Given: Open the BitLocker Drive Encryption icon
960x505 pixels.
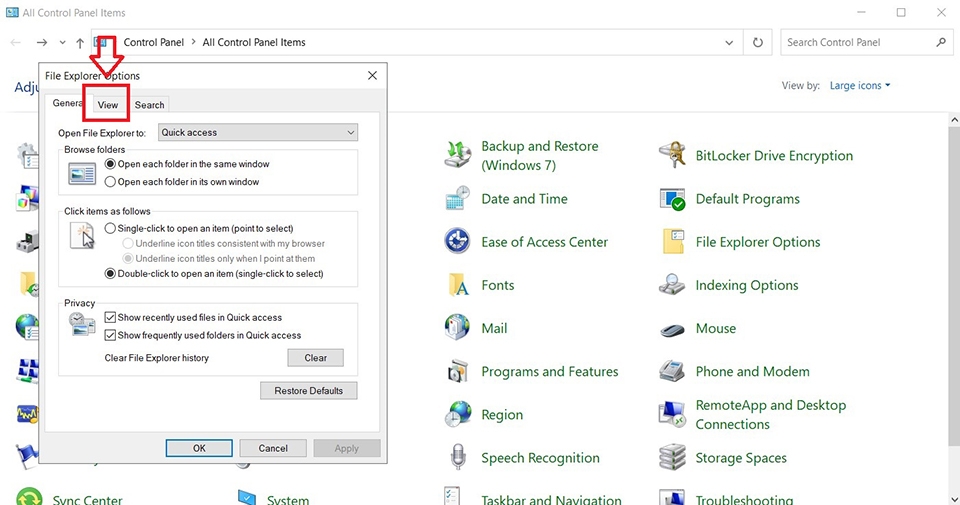Looking at the screenshot, I should pos(672,155).
